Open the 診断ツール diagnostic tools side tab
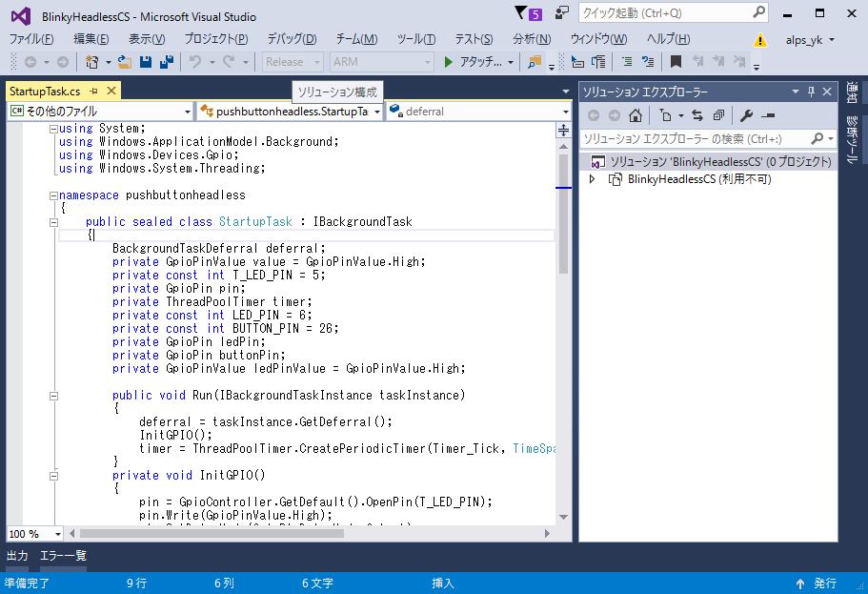The image size is (868, 594). click(853, 139)
